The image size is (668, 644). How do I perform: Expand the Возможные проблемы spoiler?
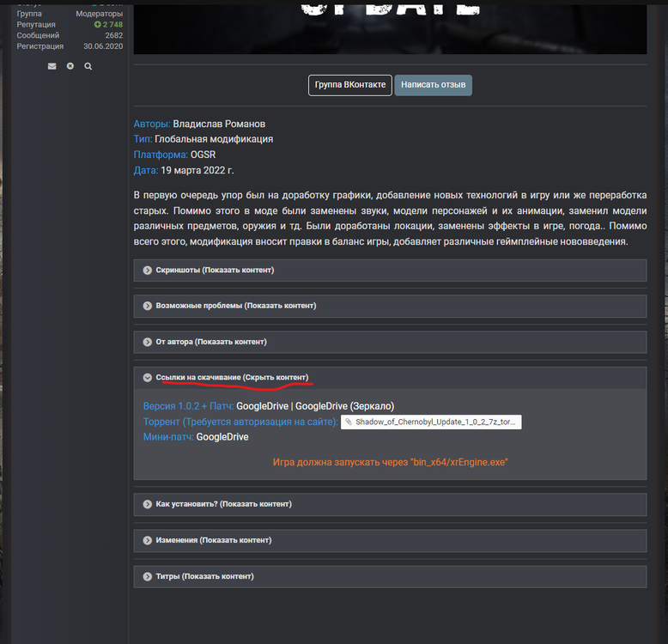click(235, 306)
